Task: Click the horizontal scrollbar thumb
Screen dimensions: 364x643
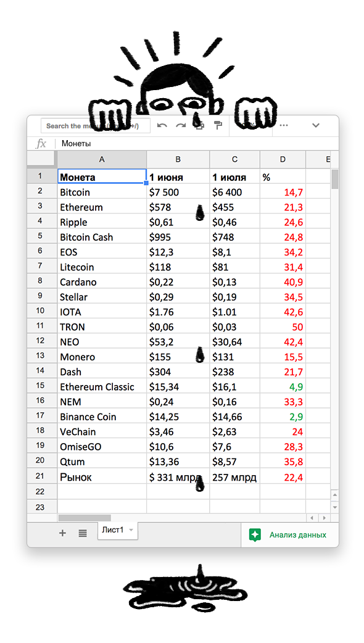Action: (x=85, y=518)
